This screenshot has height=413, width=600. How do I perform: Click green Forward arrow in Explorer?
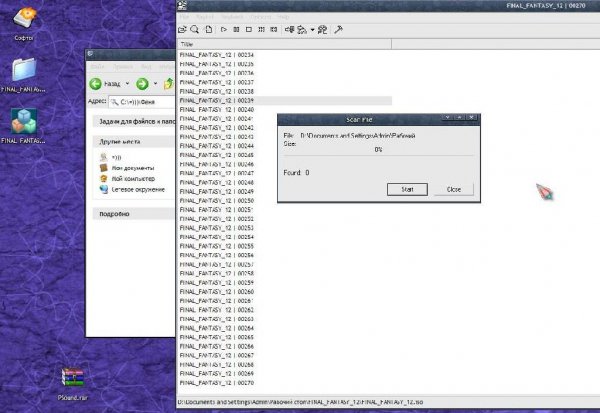pyautogui.click(x=142, y=83)
